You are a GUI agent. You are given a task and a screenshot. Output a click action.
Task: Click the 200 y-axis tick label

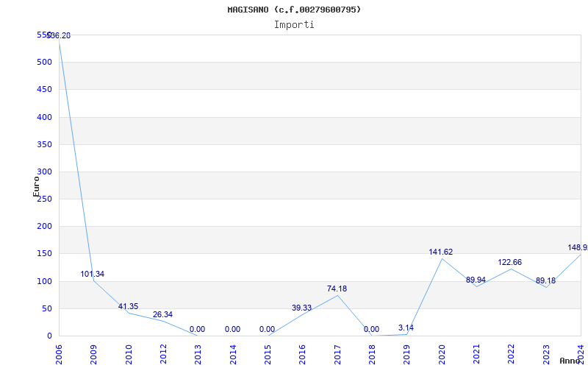44,227
